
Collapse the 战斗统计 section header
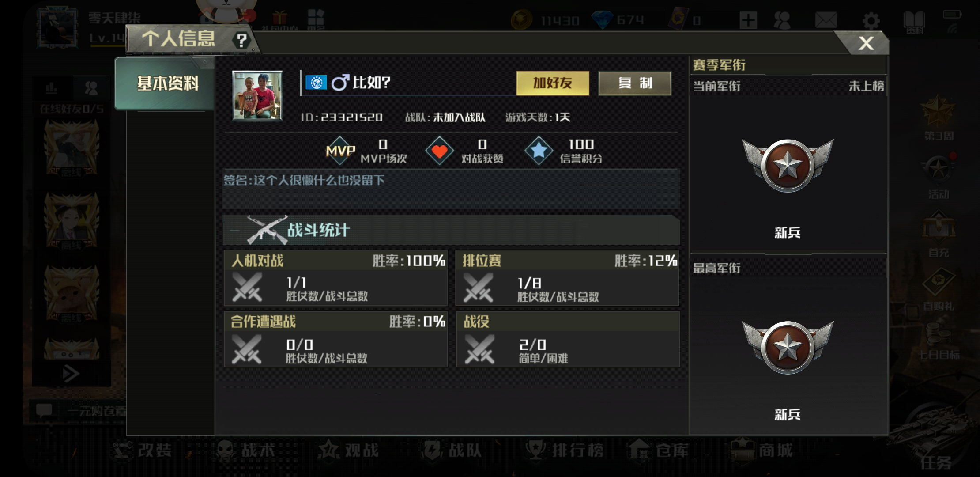tap(451, 230)
